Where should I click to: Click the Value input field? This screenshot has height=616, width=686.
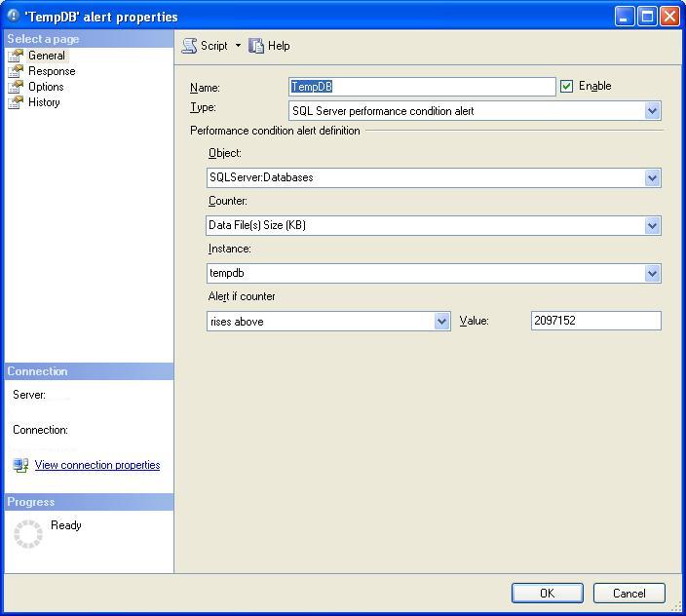(596, 321)
